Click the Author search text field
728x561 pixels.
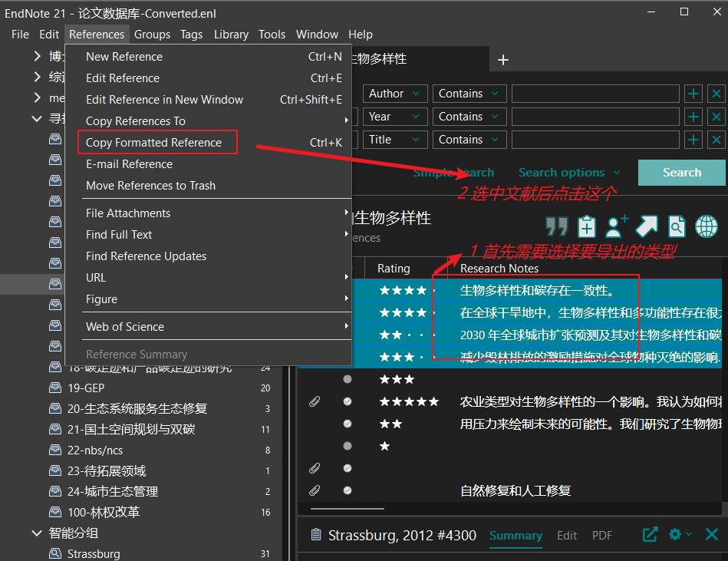[x=595, y=94]
